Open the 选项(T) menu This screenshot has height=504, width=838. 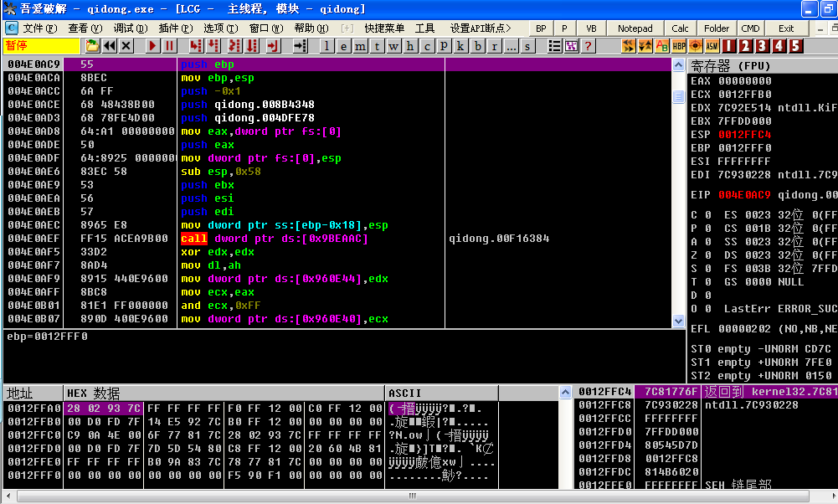(221, 28)
